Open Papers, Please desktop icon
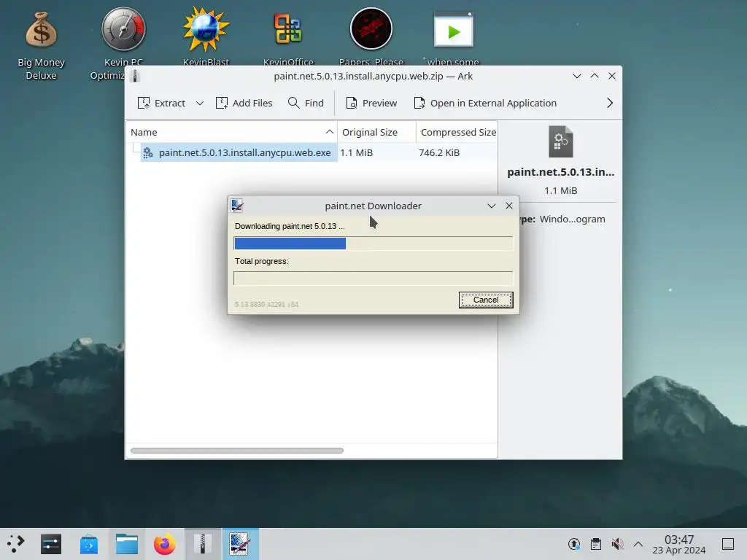This screenshot has height=560, width=747. [x=371, y=36]
